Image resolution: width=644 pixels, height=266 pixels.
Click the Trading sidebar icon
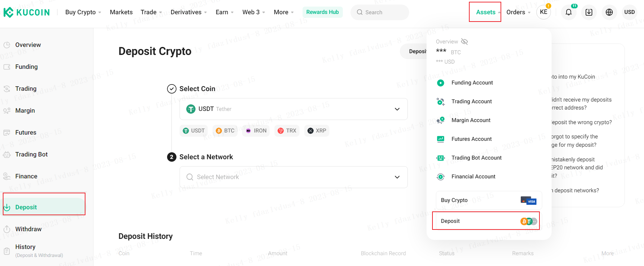tap(7, 89)
